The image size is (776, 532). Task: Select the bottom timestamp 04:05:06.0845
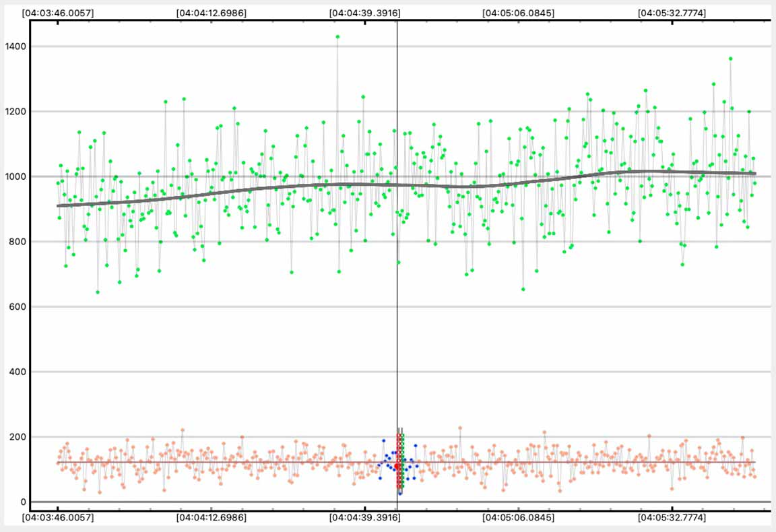[x=518, y=518]
